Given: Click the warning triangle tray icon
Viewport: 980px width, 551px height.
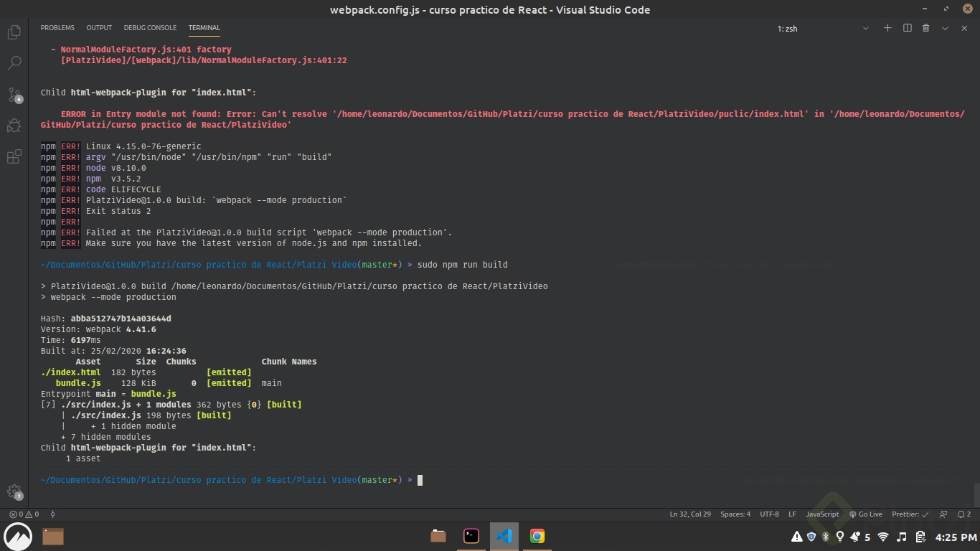Looking at the screenshot, I should (796, 537).
